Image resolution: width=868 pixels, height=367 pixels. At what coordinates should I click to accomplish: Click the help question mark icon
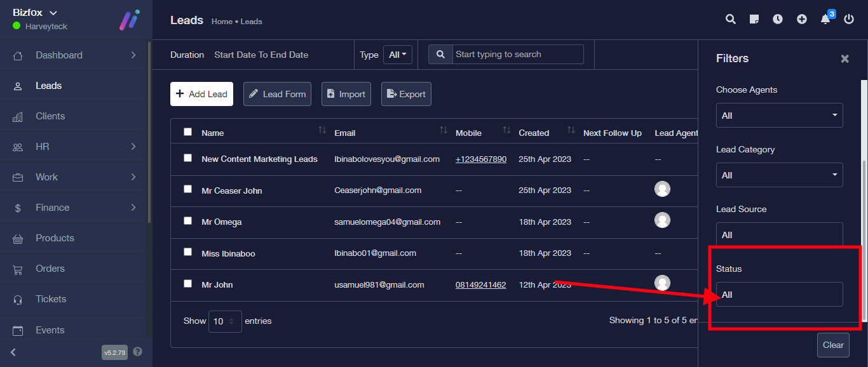138,352
